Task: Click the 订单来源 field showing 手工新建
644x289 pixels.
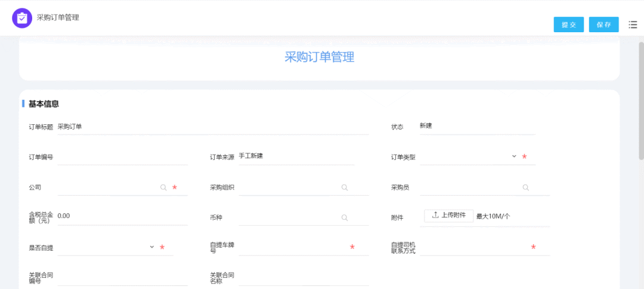Action: tap(296, 156)
